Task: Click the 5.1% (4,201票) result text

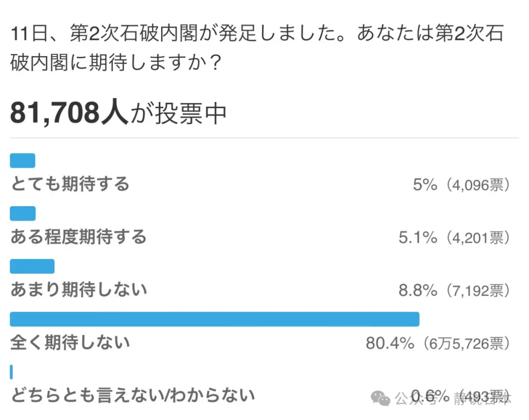Action: (x=454, y=237)
